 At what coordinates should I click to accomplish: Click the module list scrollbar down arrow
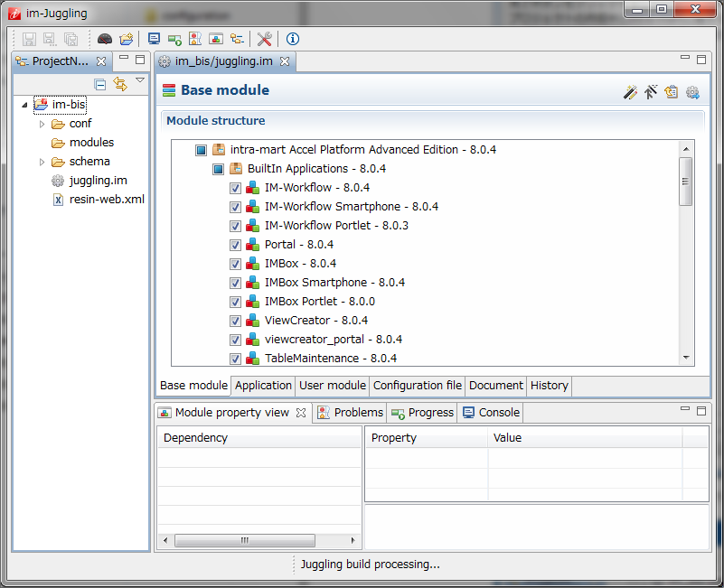686,358
